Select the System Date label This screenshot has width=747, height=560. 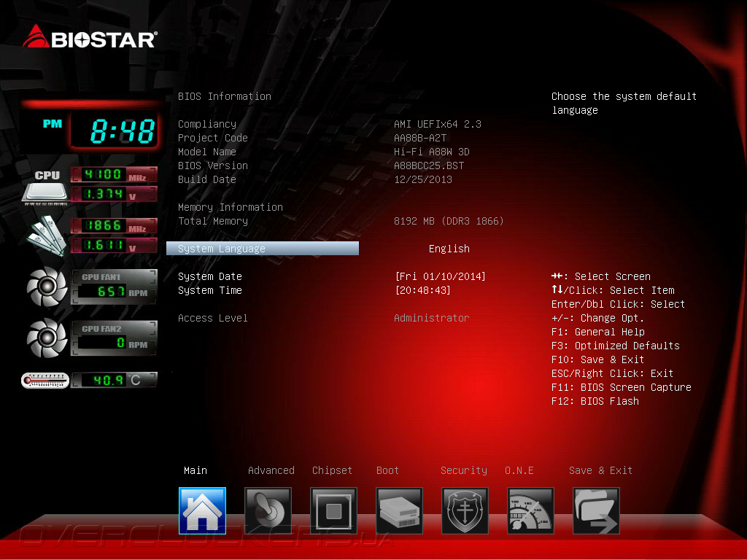(x=209, y=276)
